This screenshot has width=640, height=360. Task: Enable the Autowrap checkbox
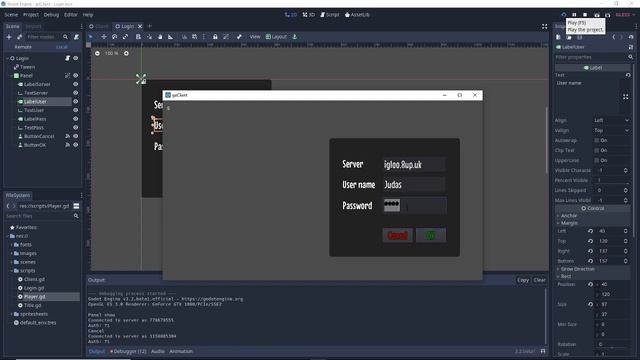(x=597, y=140)
